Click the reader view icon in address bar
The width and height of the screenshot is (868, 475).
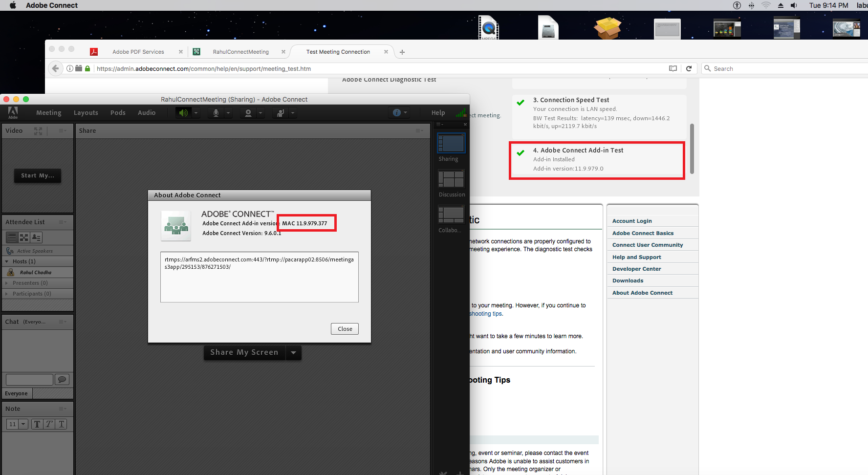tap(673, 68)
